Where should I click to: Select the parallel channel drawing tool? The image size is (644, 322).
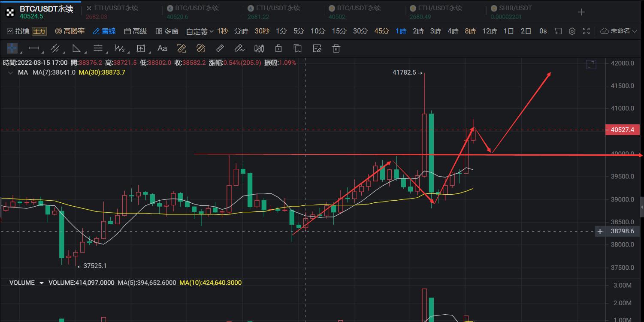tap(55, 48)
